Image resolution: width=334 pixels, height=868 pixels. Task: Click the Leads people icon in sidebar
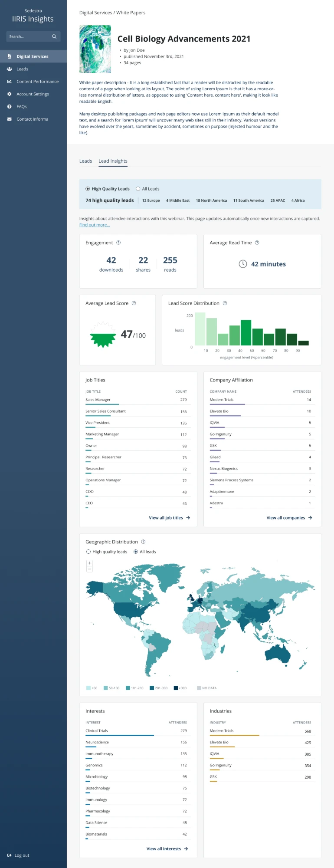(9, 69)
